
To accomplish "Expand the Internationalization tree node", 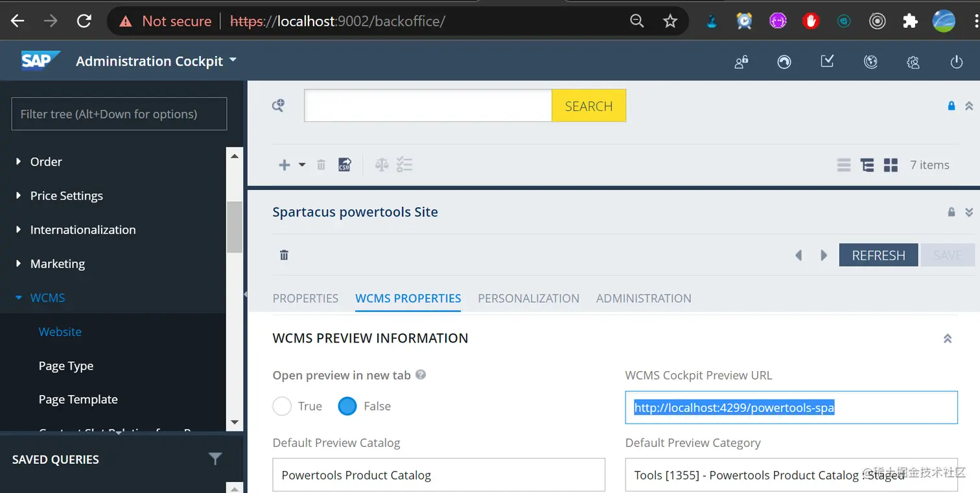I will [x=18, y=230].
